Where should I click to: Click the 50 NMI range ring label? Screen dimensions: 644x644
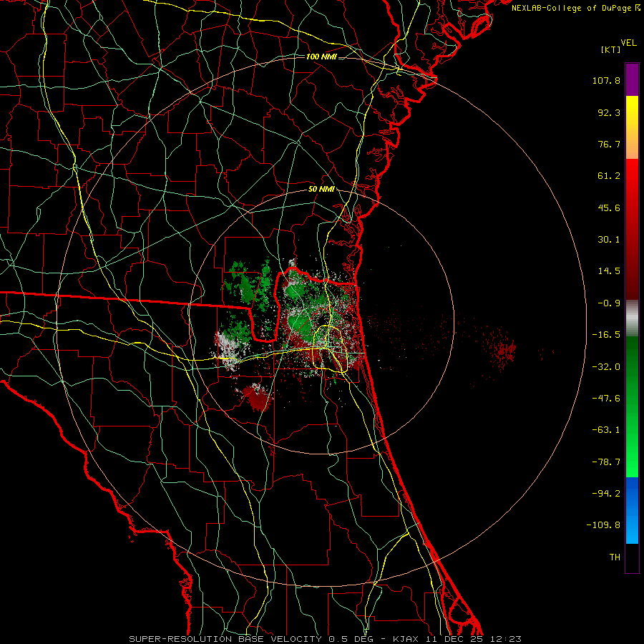[321, 190]
